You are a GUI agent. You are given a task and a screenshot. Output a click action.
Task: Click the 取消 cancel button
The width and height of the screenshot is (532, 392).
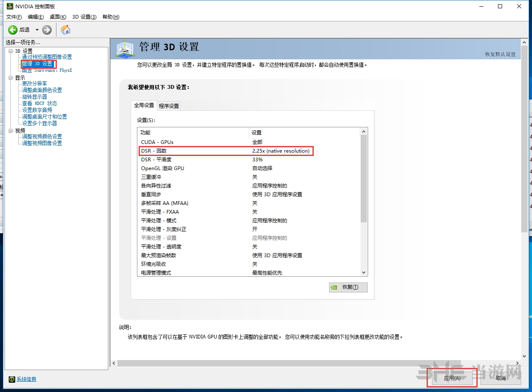(x=501, y=378)
